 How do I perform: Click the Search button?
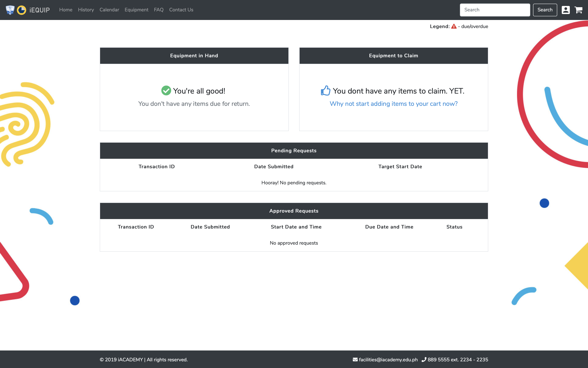pyautogui.click(x=545, y=10)
